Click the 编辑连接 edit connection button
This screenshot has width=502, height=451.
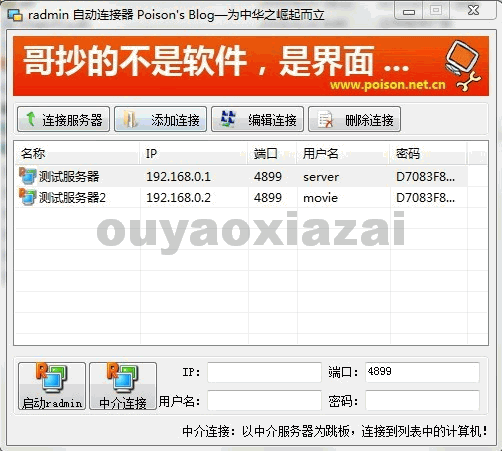(x=257, y=119)
